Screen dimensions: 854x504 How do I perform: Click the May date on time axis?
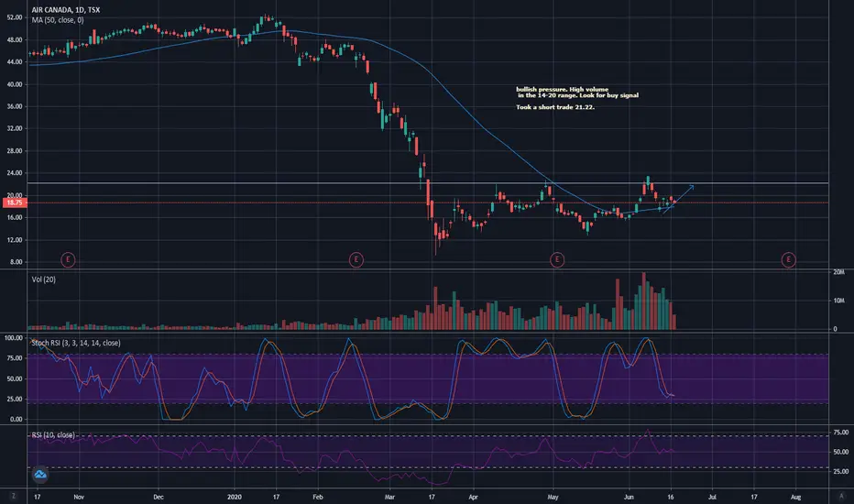(x=553, y=497)
